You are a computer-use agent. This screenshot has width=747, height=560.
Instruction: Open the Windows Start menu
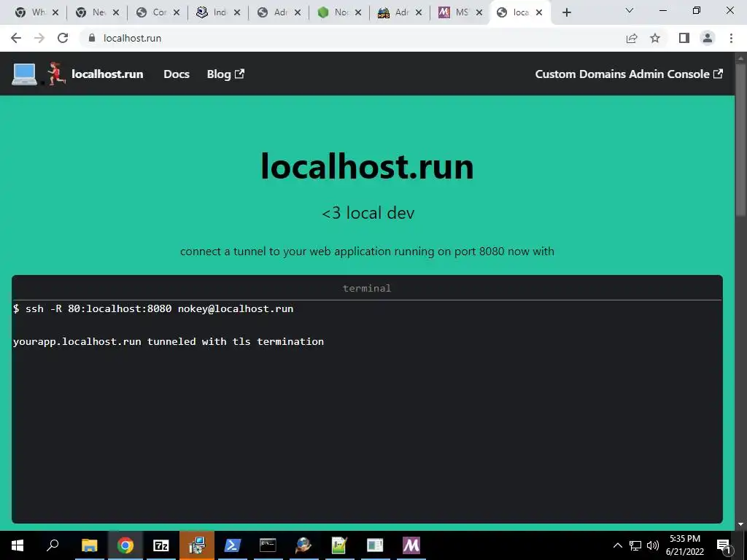[x=18, y=545]
